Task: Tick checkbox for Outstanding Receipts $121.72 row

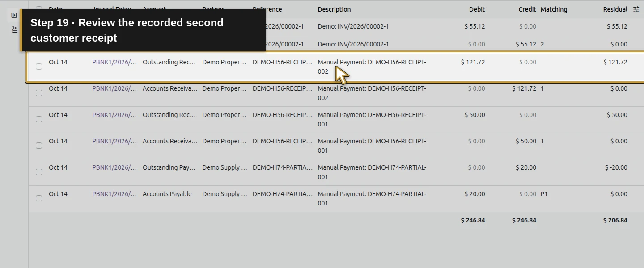Action: (39, 67)
